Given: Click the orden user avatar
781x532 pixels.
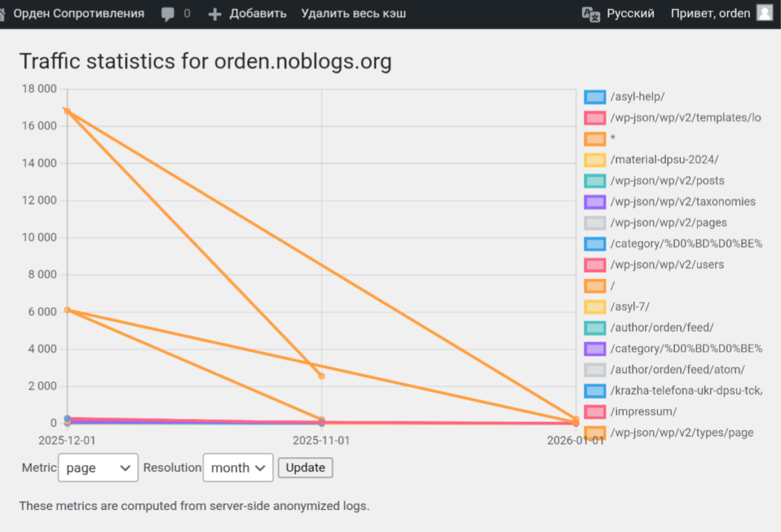Looking at the screenshot, I should coord(764,13).
